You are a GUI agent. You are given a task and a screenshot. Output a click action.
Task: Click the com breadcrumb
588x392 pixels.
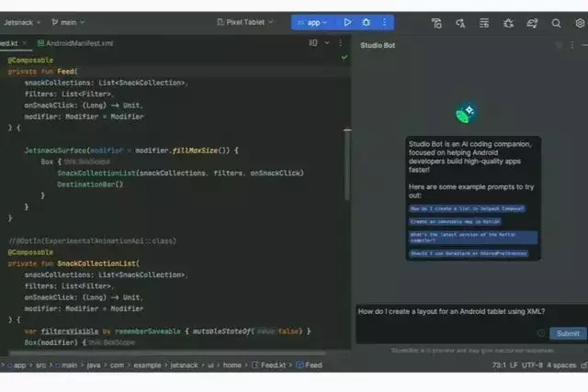117,365
